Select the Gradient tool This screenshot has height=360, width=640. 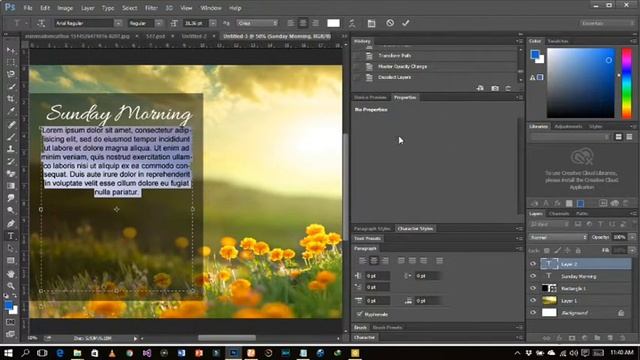pyautogui.click(x=11, y=186)
